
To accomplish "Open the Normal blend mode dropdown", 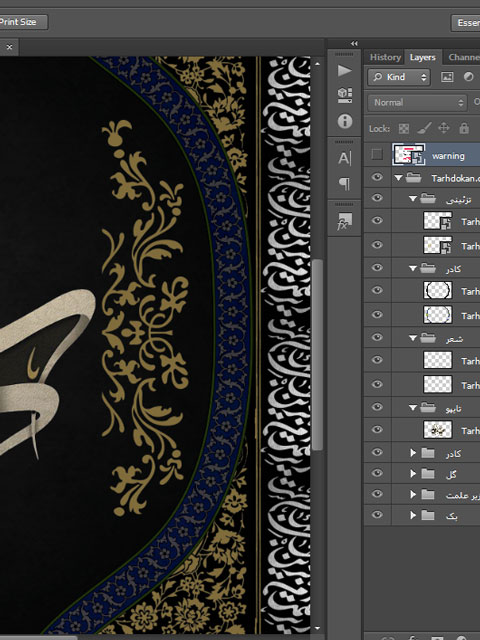I will point(417,102).
